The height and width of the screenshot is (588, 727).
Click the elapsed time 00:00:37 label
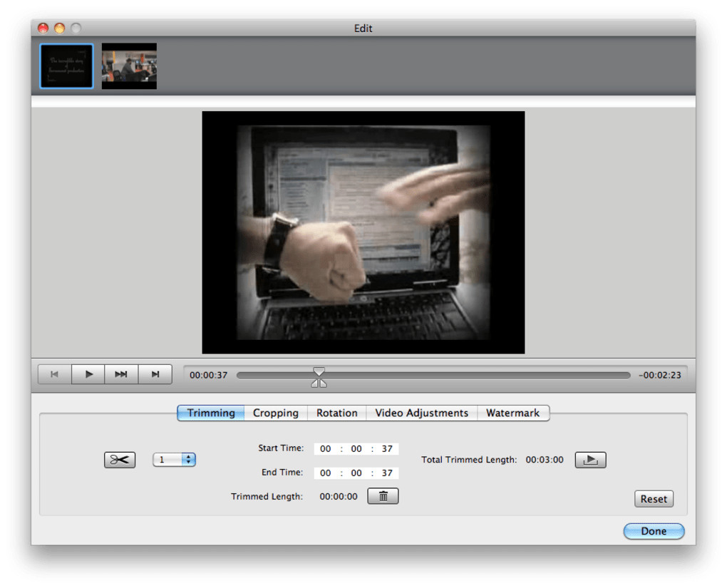tap(209, 375)
